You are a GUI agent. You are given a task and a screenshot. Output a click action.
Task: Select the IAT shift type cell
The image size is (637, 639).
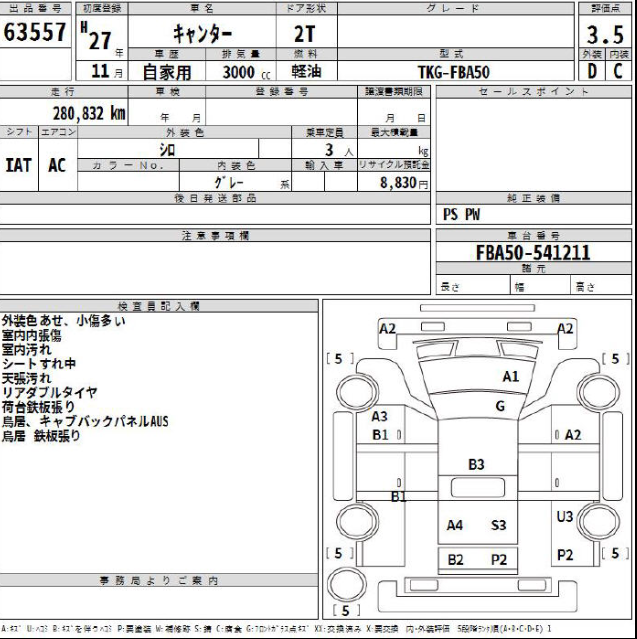(19, 166)
